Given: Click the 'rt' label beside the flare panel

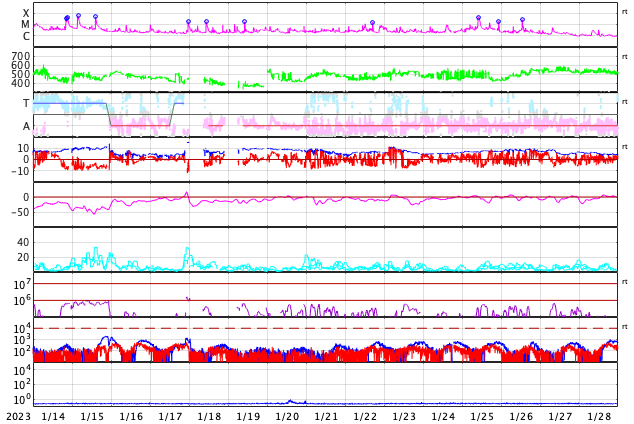Looking at the screenshot, I should [x=625, y=12].
